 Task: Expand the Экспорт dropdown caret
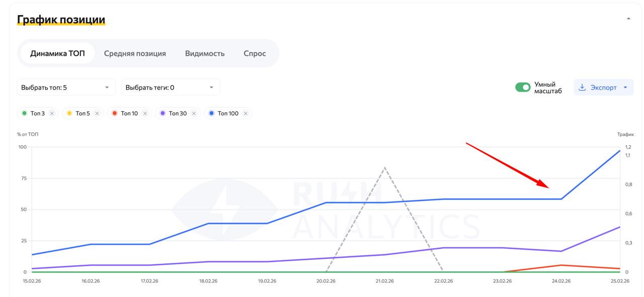(625, 88)
